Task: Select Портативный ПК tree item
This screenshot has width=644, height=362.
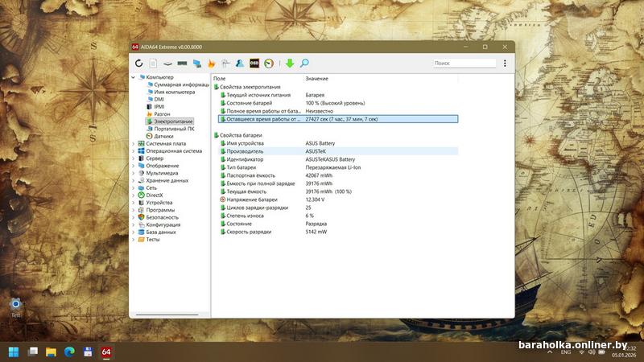Action: point(174,129)
